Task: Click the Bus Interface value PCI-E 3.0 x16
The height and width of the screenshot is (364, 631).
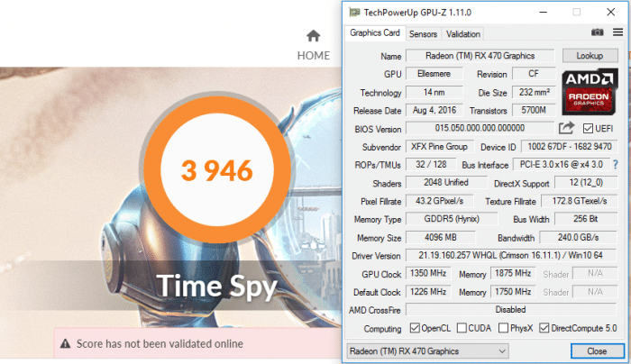Action: click(561, 165)
